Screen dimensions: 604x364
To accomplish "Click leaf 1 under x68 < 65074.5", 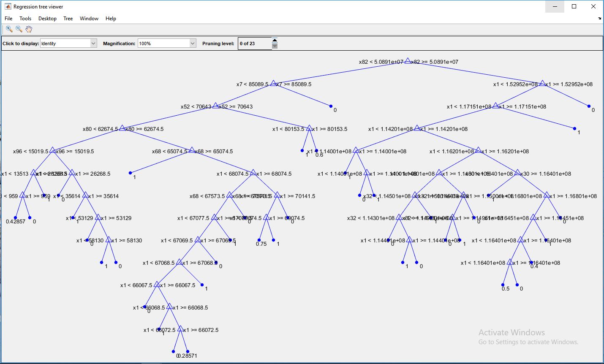I will 130,173.
